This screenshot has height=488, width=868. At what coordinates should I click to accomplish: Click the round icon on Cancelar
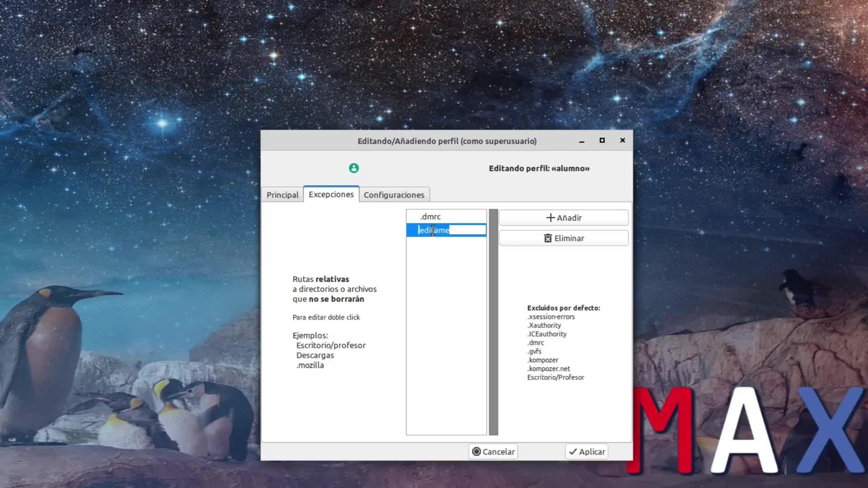pyautogui.click(x=476, y=451)
